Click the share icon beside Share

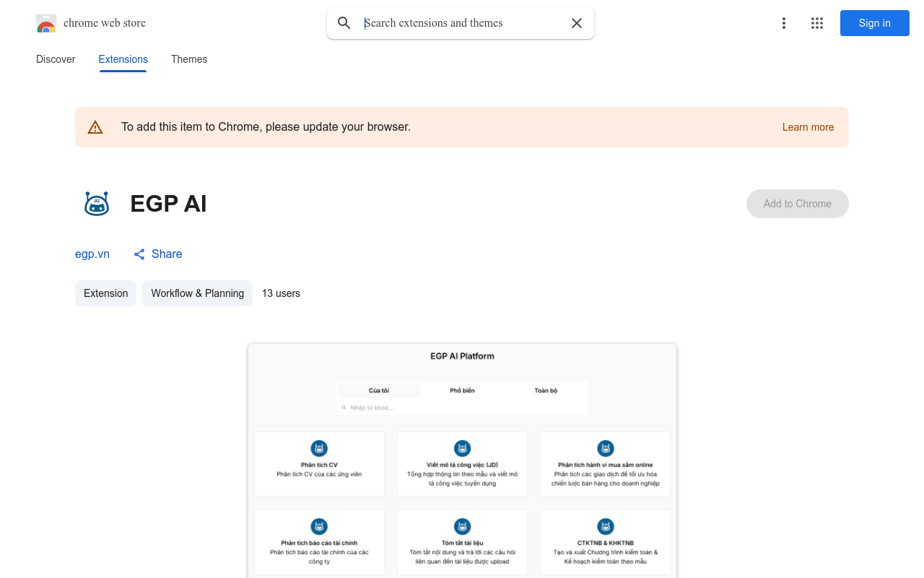click(139, 254)
